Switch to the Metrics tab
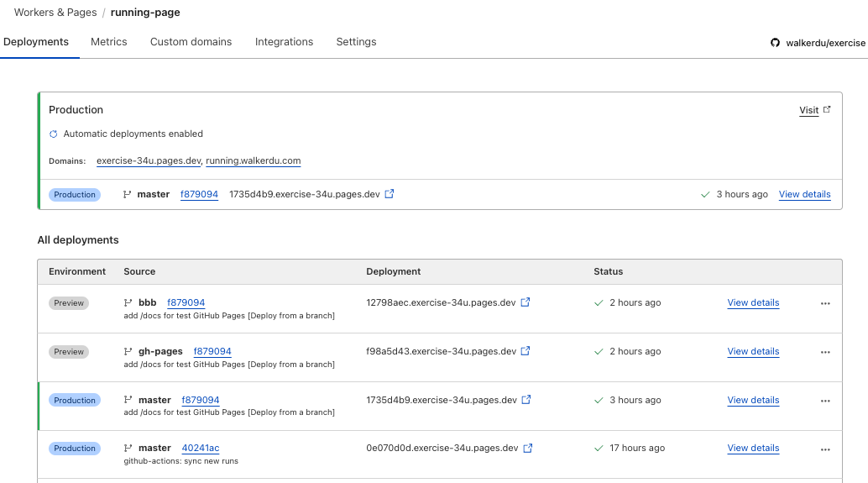This screenshot has height=483, width=868. pos(109,42)
